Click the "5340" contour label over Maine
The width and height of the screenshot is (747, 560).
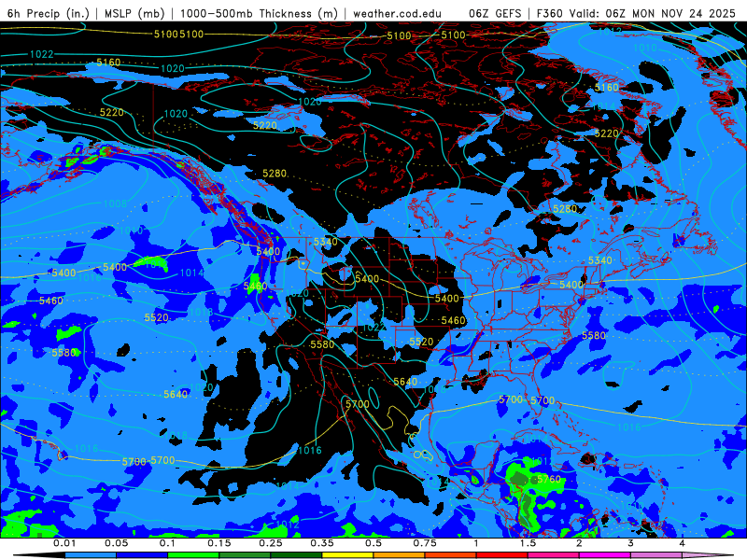[x=599, y=260]
